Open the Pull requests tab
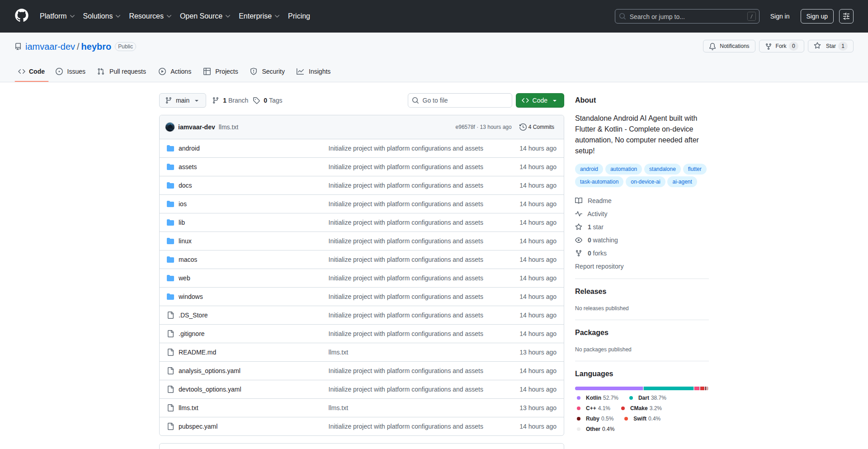 tap(122, 71)
